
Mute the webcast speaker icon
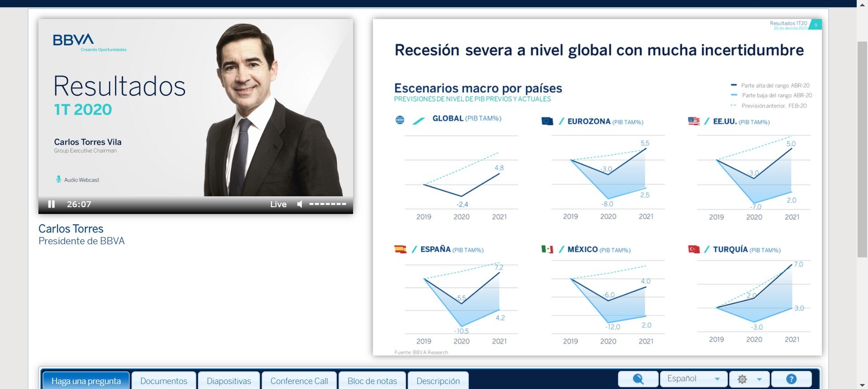click(x=299, y=204)
